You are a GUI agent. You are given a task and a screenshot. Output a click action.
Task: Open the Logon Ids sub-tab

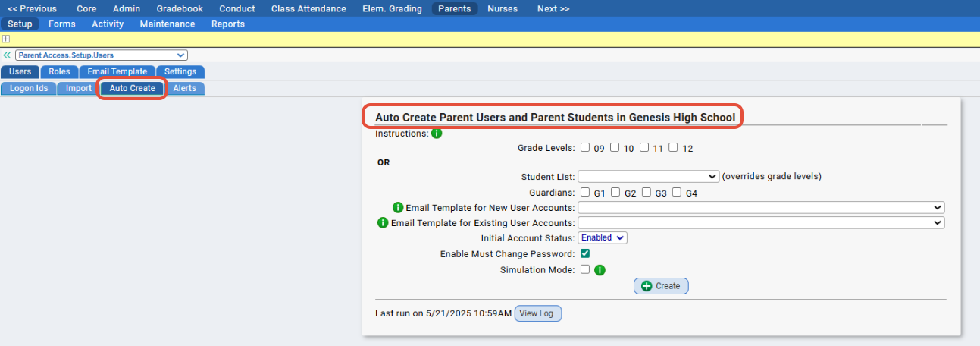point(29,89)
